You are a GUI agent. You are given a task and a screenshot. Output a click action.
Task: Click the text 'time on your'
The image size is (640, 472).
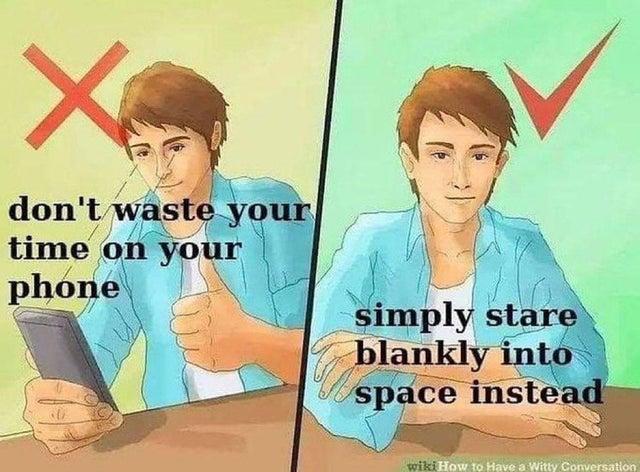[x=124, y=250]
